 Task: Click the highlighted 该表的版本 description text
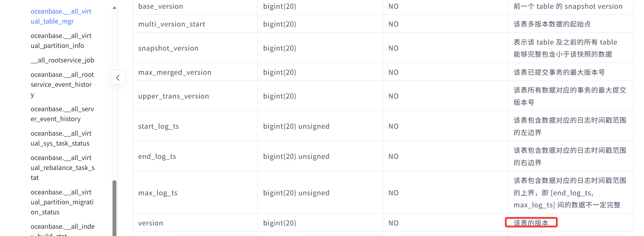531,223
